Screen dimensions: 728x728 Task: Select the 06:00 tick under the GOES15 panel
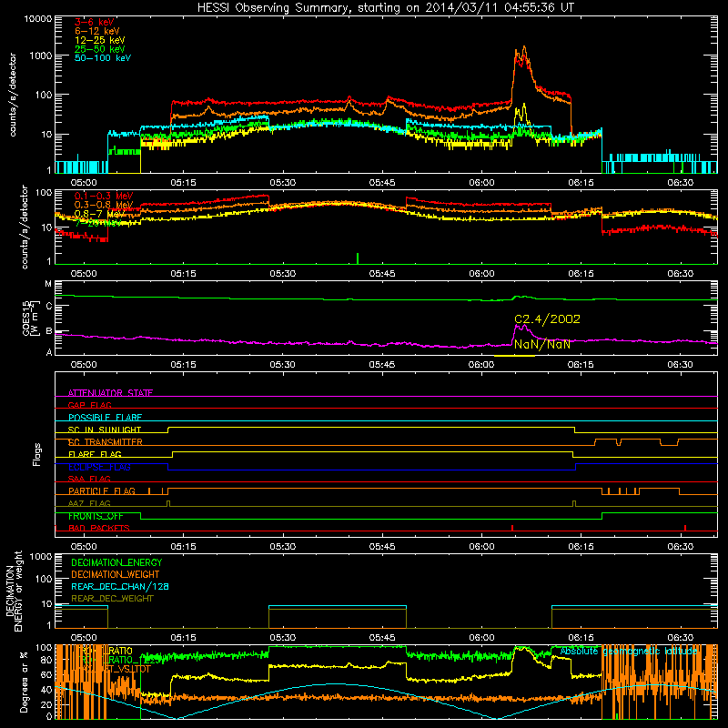click(x=481, y=365)
